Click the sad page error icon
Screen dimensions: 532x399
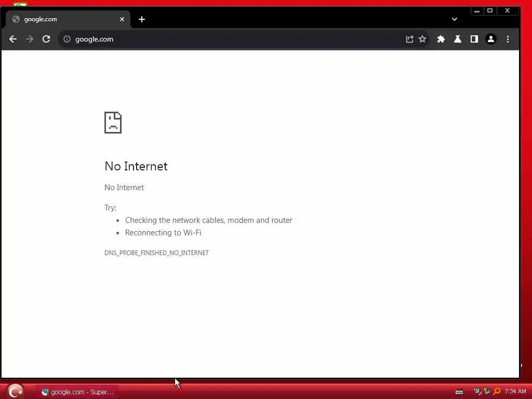pyautogui.click(x=113, y=123)
